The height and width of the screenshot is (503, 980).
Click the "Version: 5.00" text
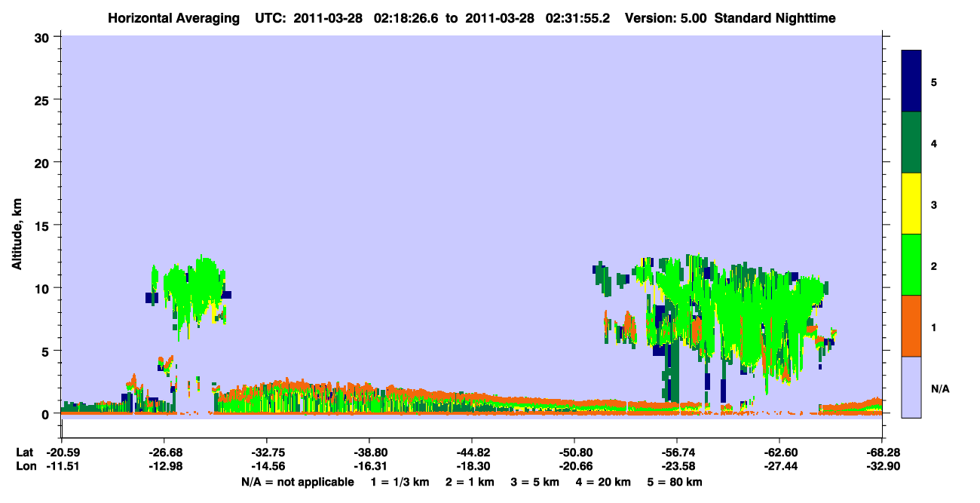[x=666, y=18]
